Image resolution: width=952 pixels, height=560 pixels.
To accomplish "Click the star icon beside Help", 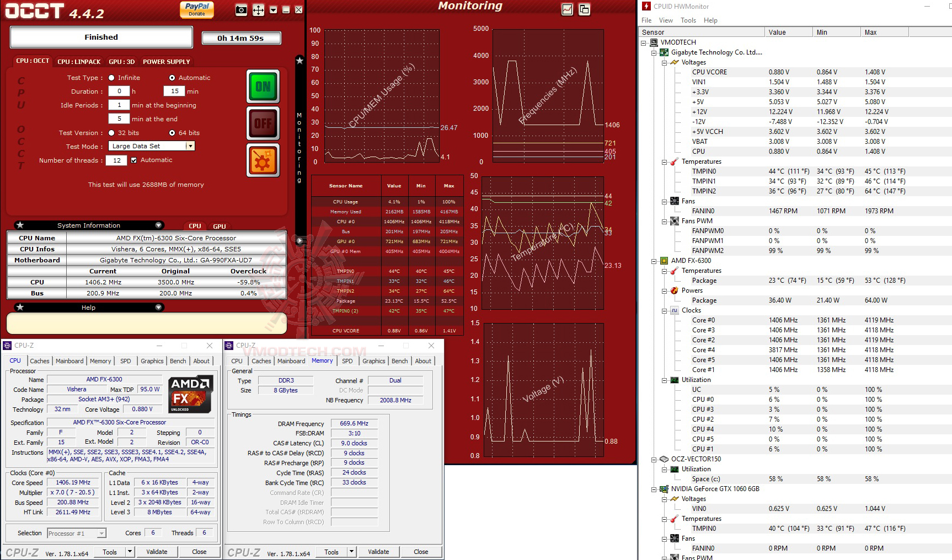I will (20, 307).
